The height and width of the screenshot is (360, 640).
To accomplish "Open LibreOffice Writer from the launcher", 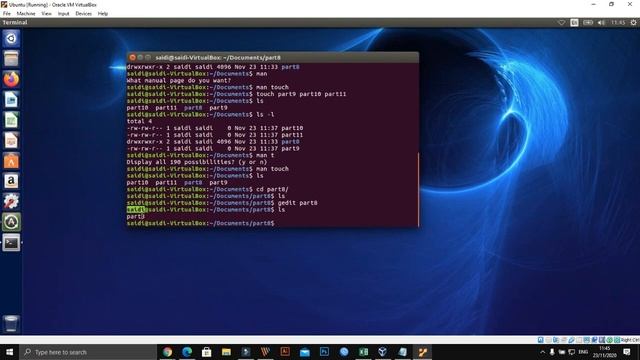I will pos(11,100).
